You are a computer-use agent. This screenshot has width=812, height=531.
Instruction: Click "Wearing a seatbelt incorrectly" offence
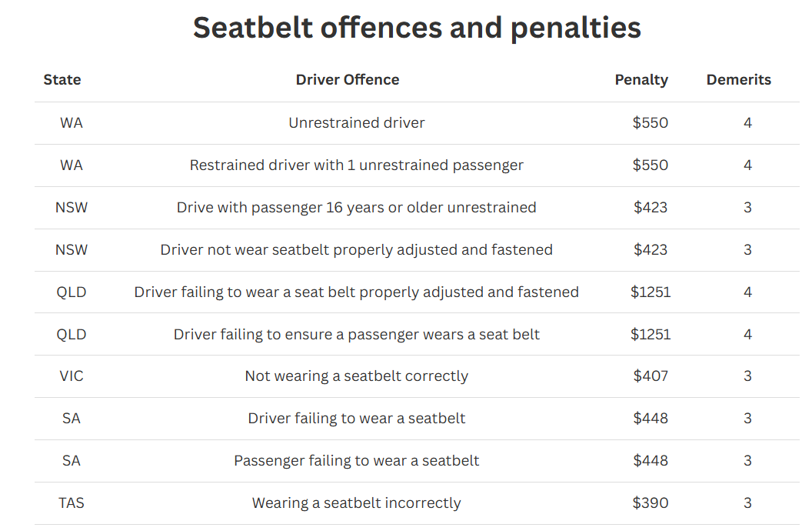(357, 503)
